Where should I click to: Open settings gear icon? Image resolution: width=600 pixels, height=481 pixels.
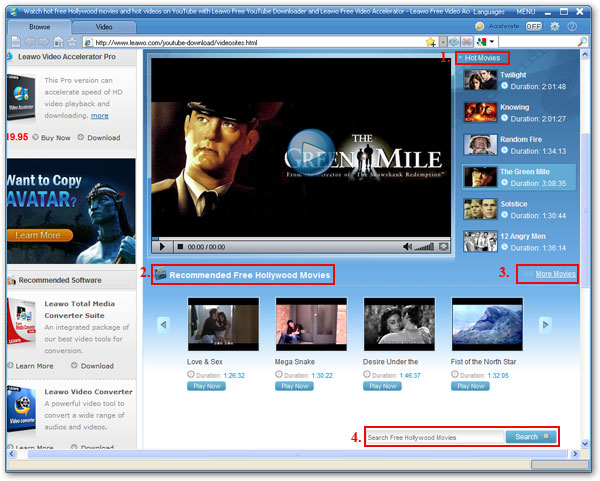(554, 26)
